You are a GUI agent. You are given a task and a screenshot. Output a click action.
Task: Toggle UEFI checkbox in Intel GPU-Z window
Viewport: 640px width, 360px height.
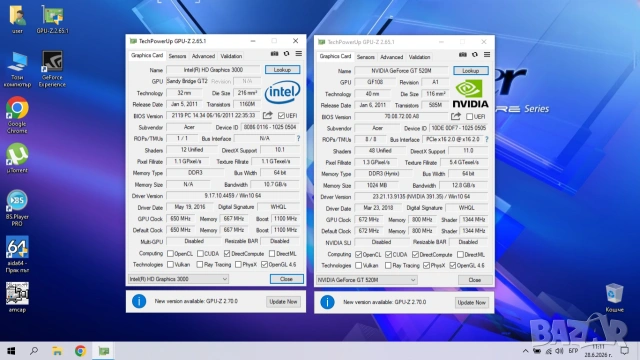point(281,116)
